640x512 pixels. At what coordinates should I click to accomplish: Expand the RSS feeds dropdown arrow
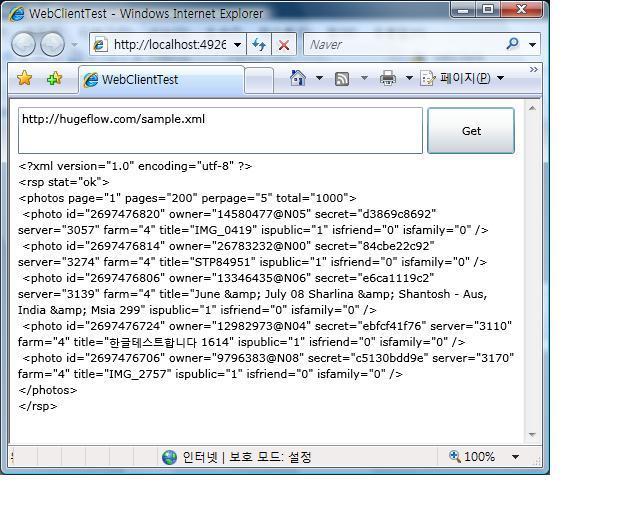tap(364, 78)
